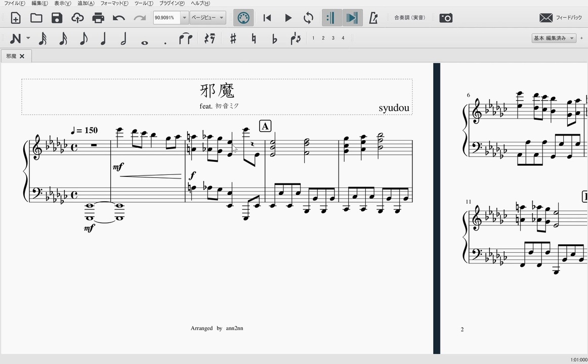Redo the last undone action

pyautogui.click(x=140, y=18)
